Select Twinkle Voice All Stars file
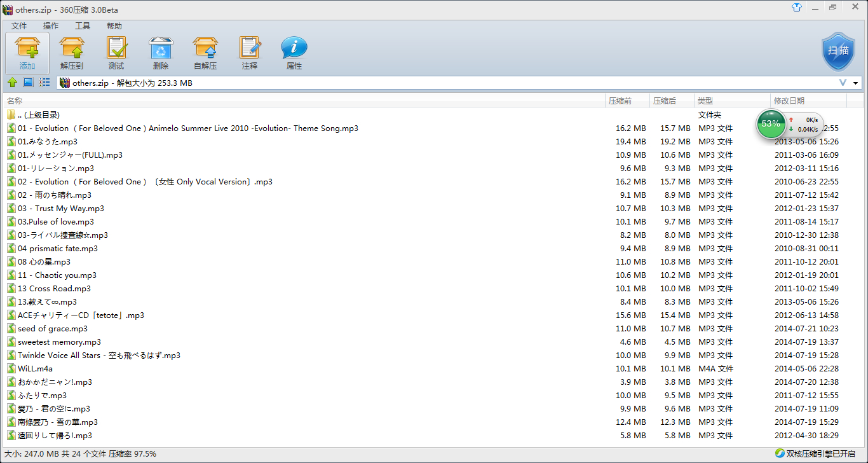Screen dimensions: 868x463 click(99, 356)
